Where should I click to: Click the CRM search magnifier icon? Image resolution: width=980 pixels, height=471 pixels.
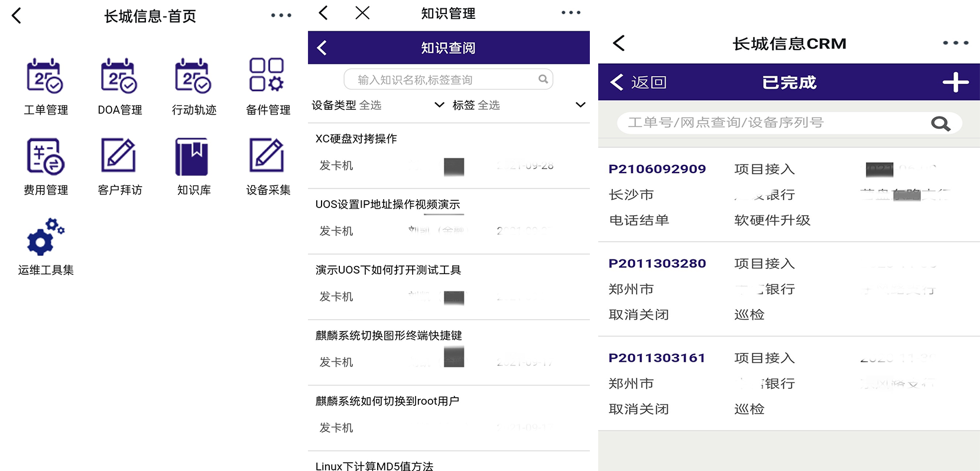click(x=940, y=123)
